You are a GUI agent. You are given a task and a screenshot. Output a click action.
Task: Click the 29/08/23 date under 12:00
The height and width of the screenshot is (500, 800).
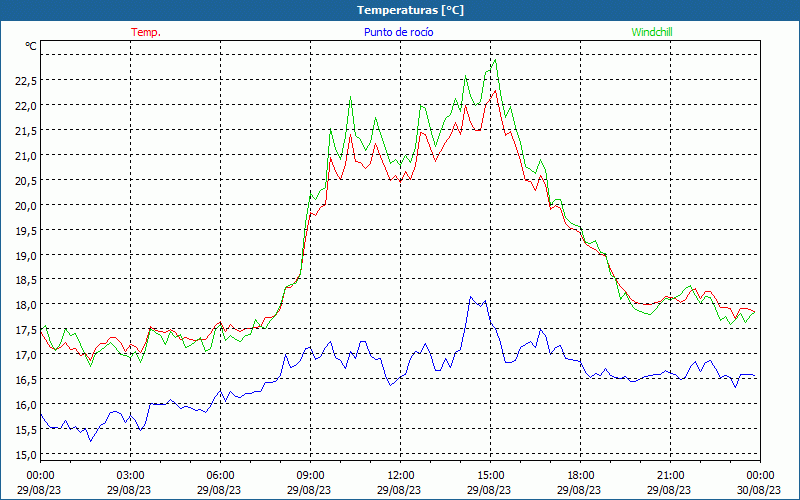click(x=399, y=490)
